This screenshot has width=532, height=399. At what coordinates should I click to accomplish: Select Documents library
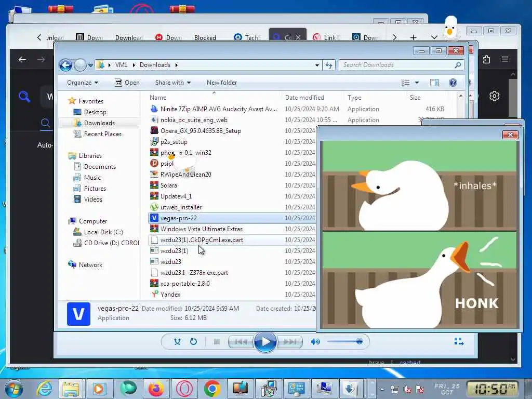point(100,167)
